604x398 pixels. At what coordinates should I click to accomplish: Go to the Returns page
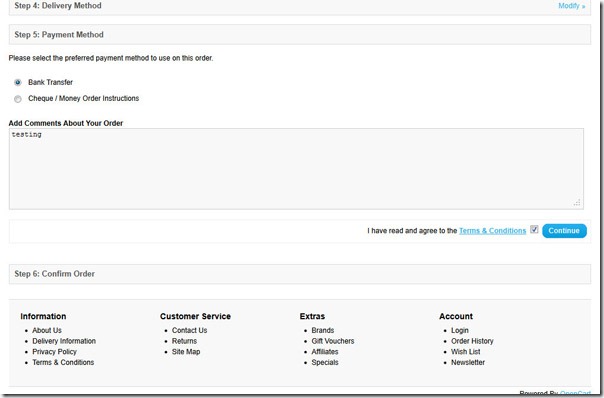point(184,341)
